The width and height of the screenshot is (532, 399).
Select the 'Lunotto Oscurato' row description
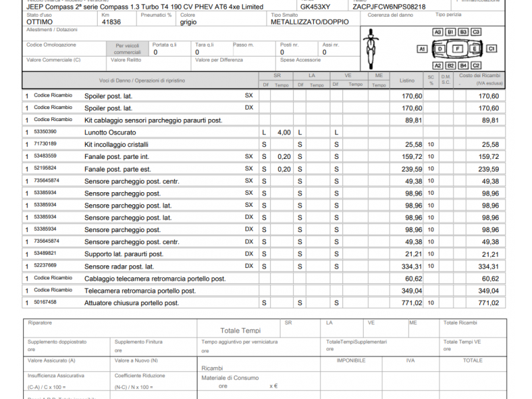pyautogui.click(x=110, y=132)
